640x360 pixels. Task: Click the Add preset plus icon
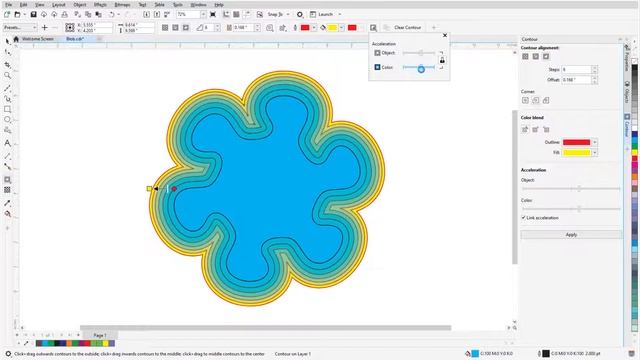(45, 27)
